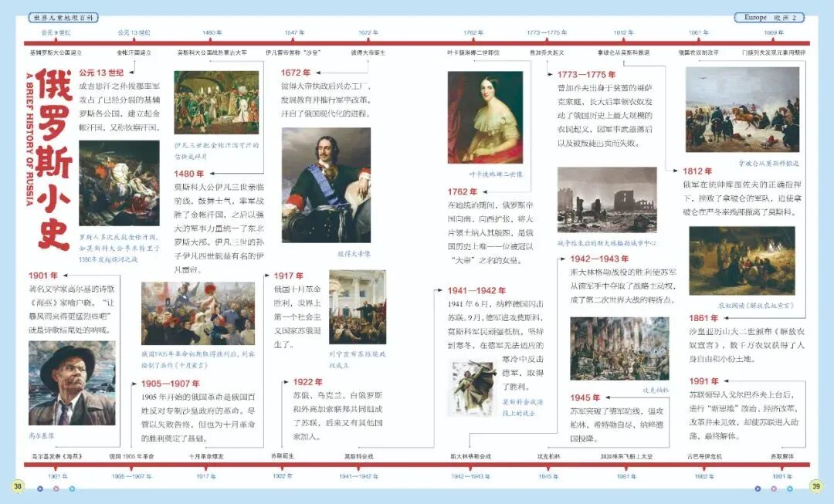Click the 1941—1942年 marker on bottom timeline

pos(358,476)
